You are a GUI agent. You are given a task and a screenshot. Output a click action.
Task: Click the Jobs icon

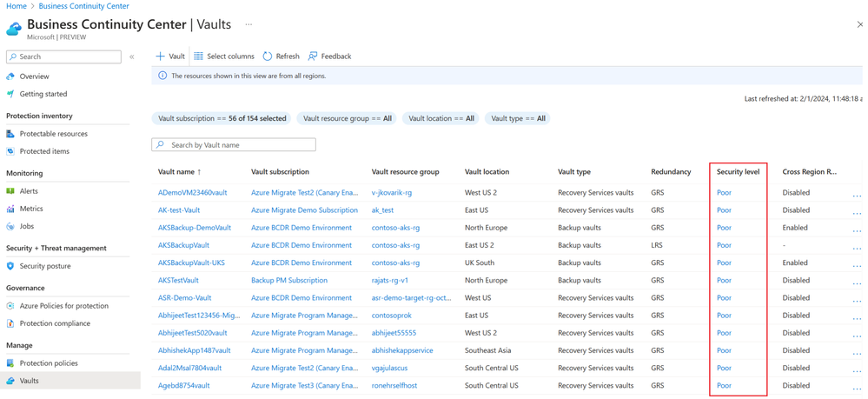[x=10, y=226]
